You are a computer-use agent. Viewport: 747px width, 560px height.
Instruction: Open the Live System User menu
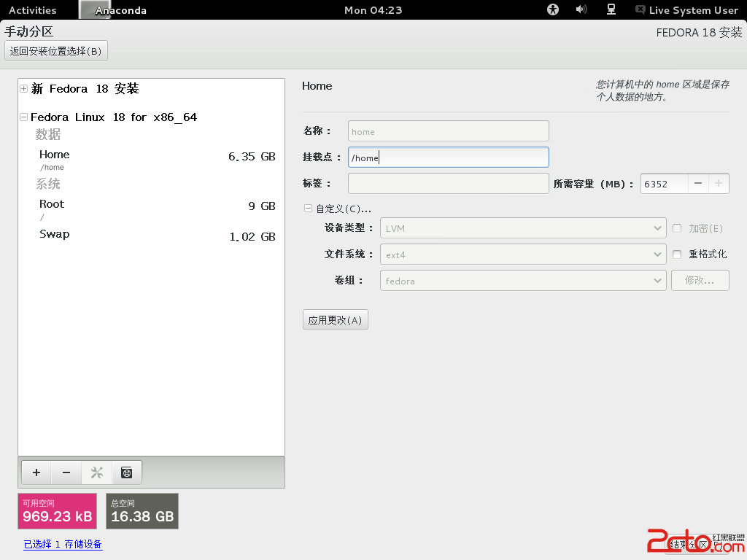click(x=687, y=10)
